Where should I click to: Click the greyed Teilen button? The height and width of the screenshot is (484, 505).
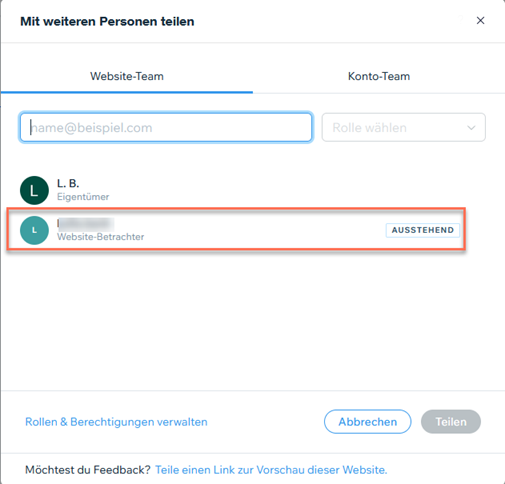click(x=451, y=422)
